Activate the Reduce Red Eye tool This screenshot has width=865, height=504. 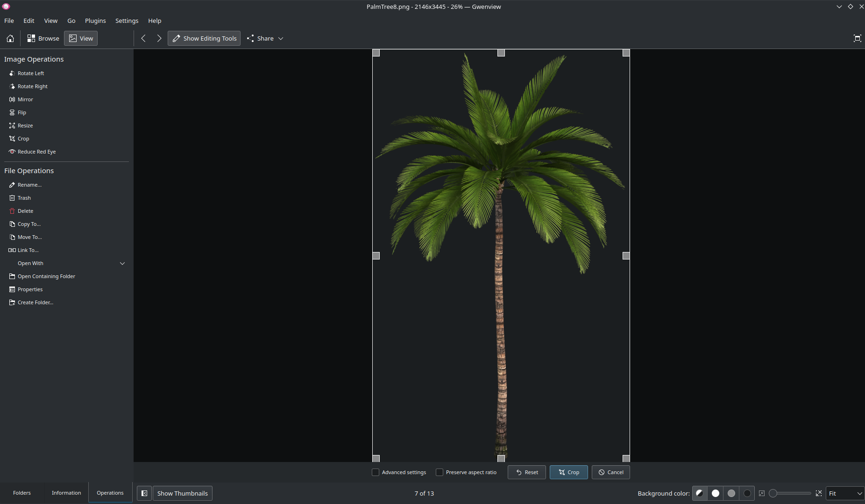coord(36,152)
